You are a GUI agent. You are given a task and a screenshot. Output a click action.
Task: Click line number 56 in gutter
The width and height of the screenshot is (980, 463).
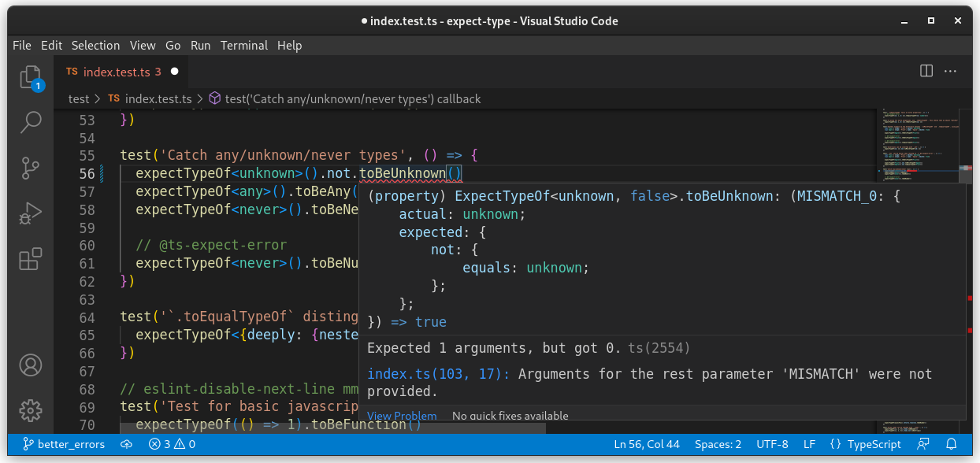pos(87,173)
